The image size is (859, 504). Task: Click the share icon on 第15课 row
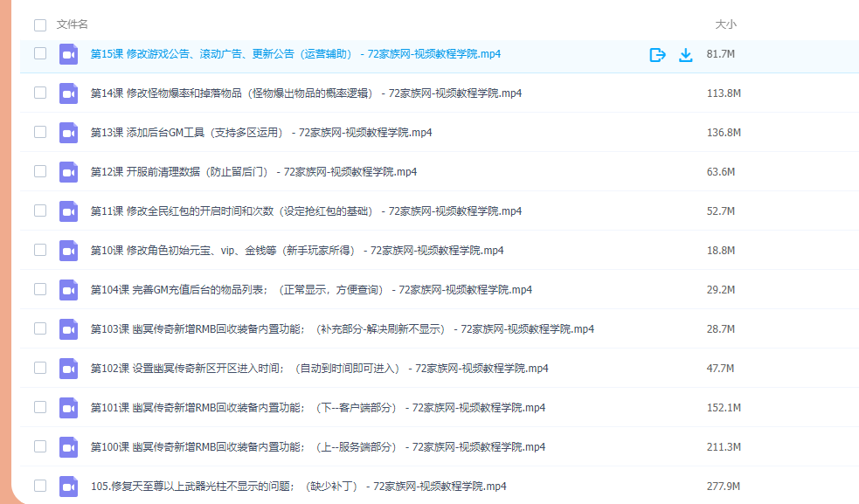657,55
